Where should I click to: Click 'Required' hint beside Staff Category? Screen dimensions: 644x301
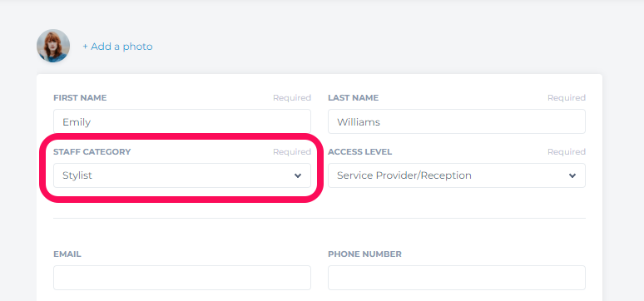[x=292, y=152]
